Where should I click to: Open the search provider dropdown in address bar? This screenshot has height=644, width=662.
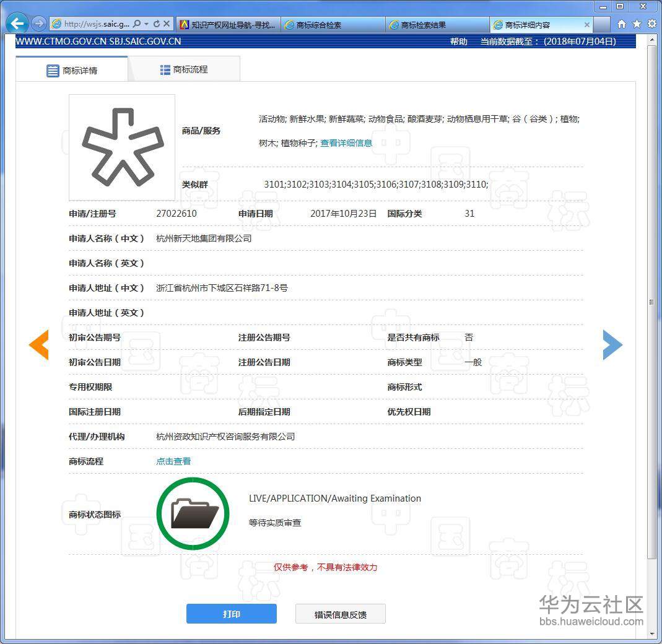[x=146, y=23]
